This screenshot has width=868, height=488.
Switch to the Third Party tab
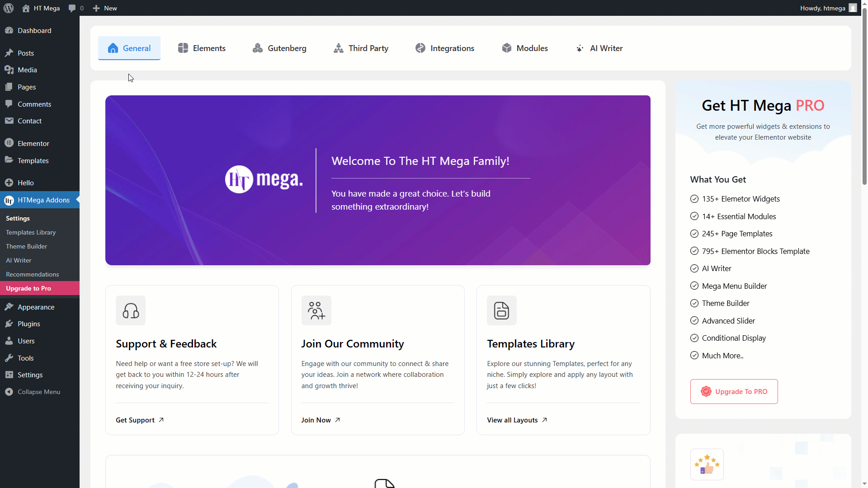click(361, 48)
